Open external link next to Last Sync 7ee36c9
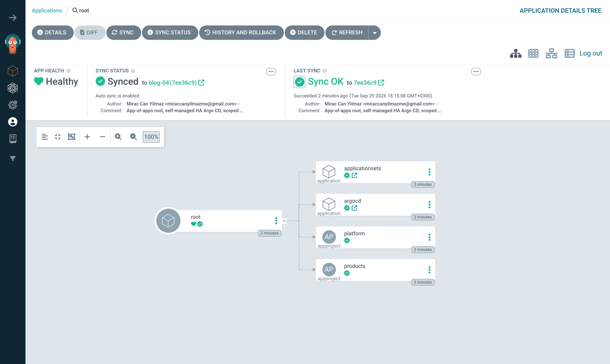This screenshot has width=610, height=364. (381, 83)
